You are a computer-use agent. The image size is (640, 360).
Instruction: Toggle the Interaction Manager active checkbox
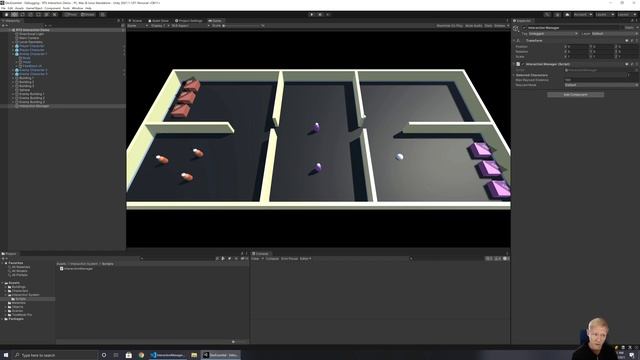pyautogui.click(x=524, y=28)
